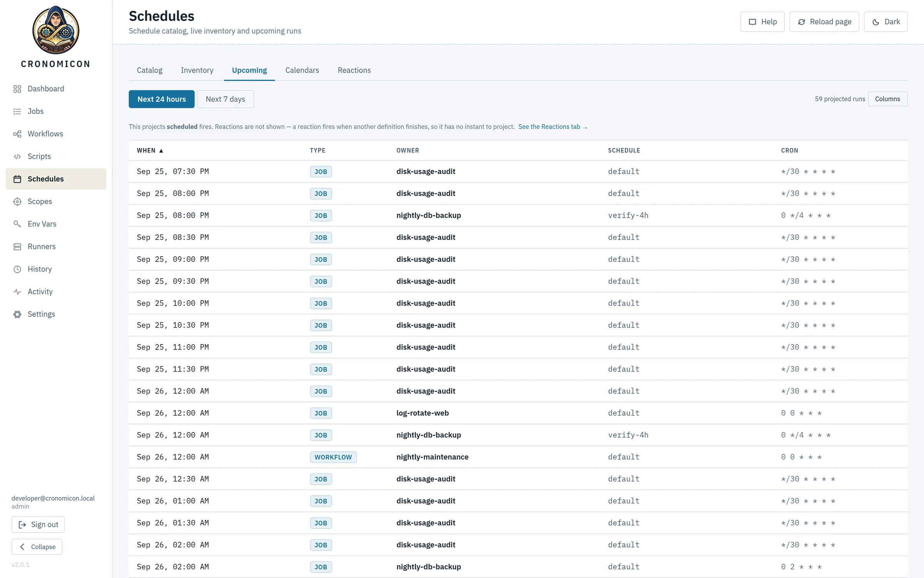Click the History clock icon

coord(17,269)
